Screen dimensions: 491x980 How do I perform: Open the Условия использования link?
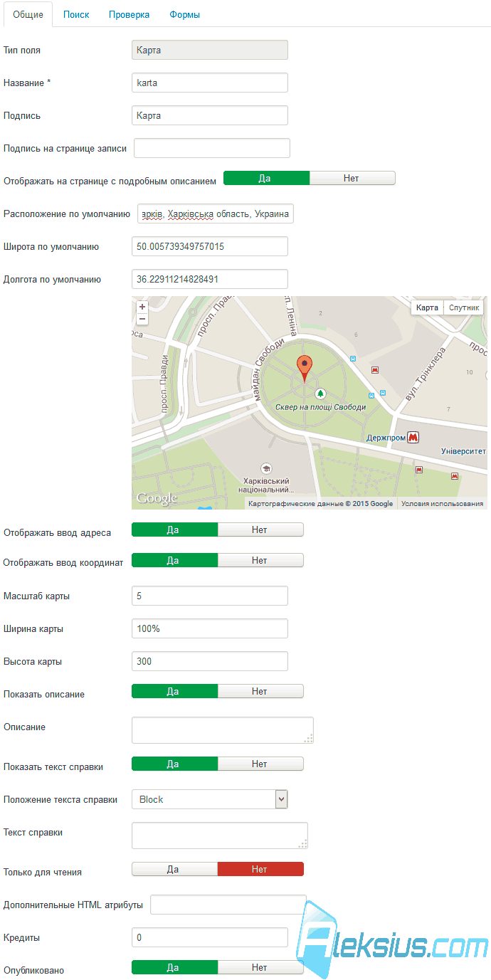pyautogui.click(x=442, y=504)
